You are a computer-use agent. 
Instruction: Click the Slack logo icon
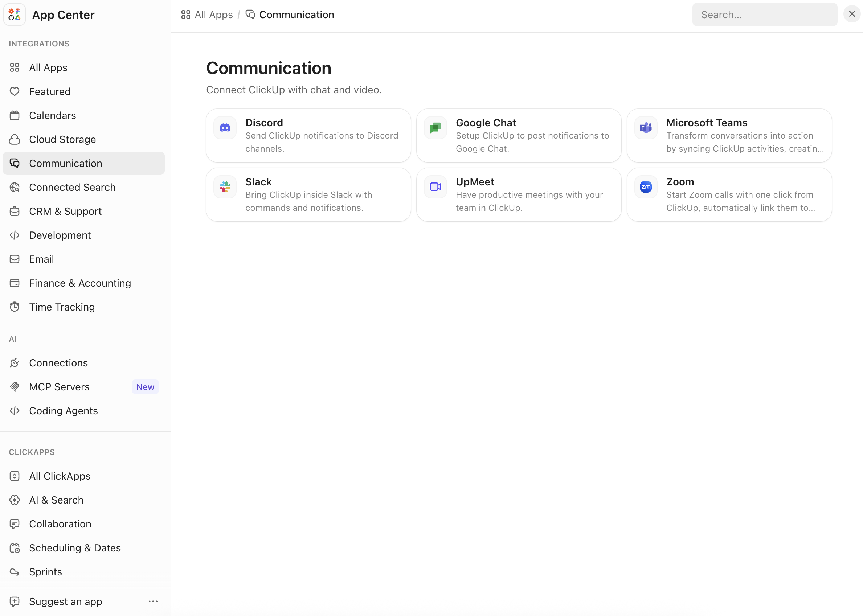pyautogui.click(x=225, y=186)
